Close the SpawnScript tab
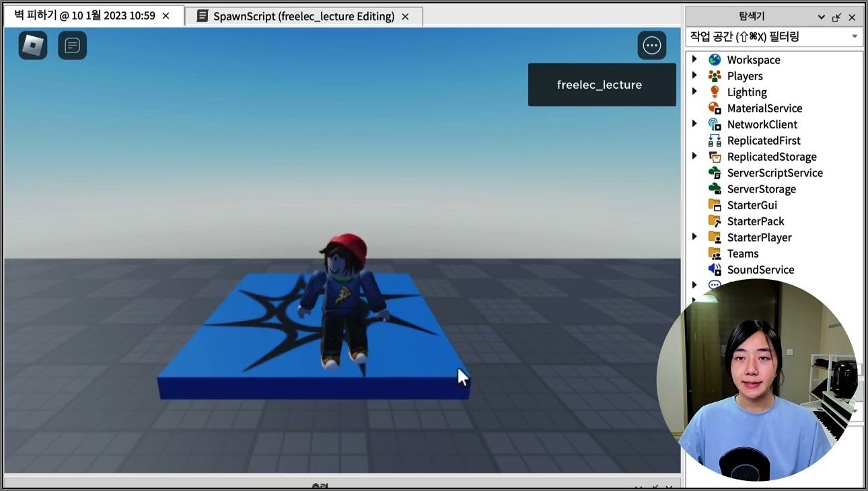 click(x=405, y=16)
